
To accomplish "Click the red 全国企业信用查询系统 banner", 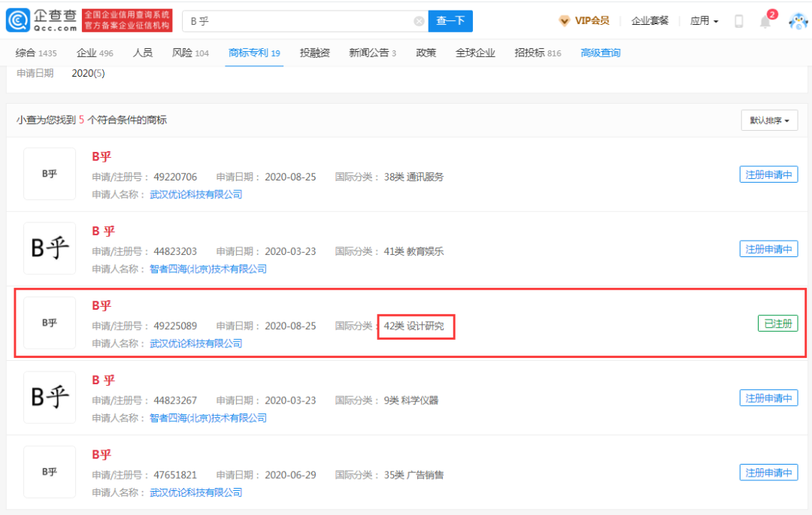I will [x=127, y=21].
